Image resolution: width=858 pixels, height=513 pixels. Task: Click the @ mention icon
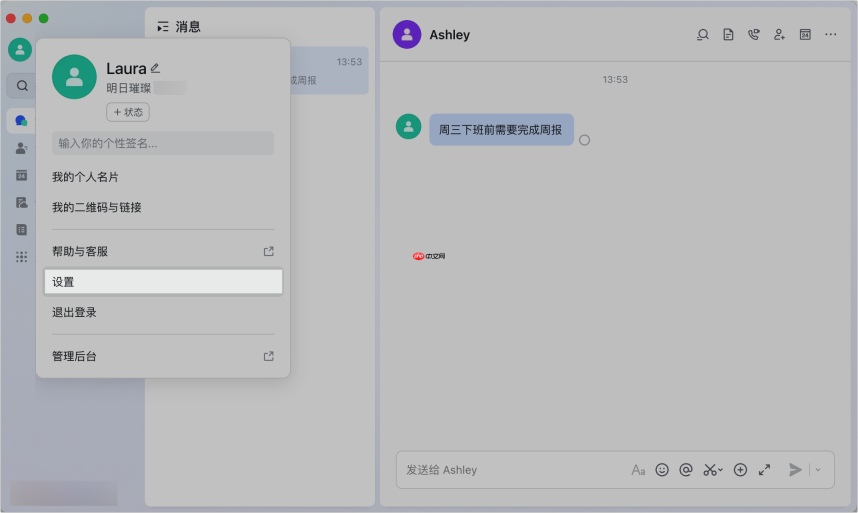click(x=686, y=470)
